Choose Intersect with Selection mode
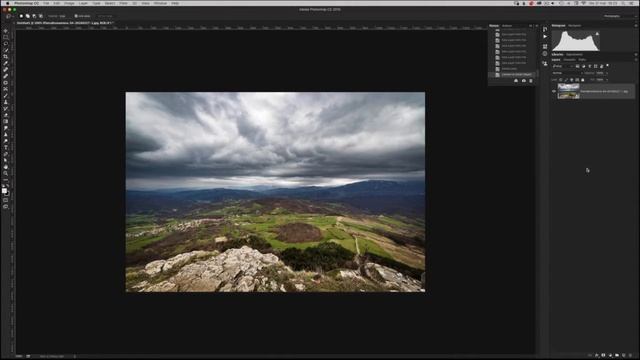This screenshot has height=360, width=640. [x=40, y=16]
